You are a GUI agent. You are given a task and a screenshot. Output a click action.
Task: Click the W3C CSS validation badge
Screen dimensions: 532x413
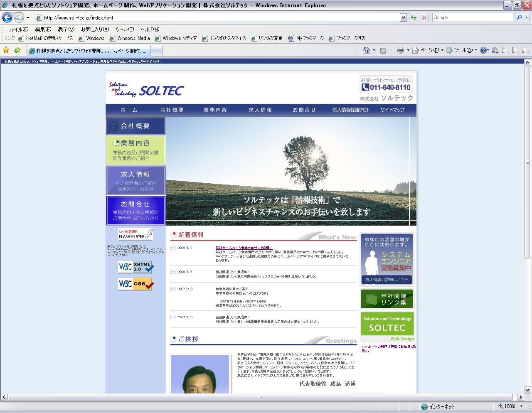136,284
